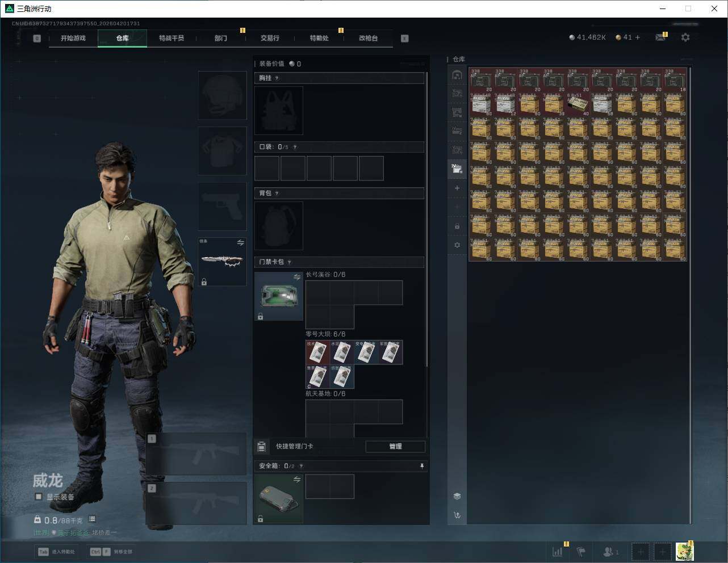Click the help icon beside 门禁卡包
Image resolution: width=728 pixels, height=563 pixels.
tap(290, 262)
